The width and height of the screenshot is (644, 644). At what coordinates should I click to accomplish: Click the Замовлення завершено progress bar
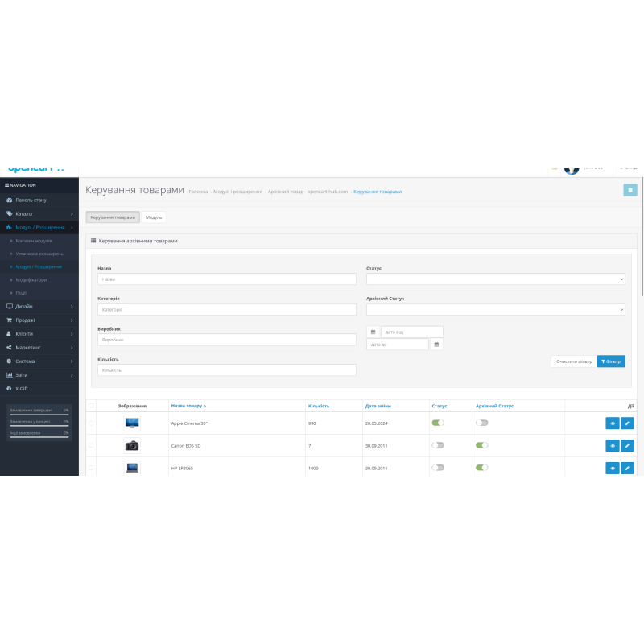click(39, 413)
